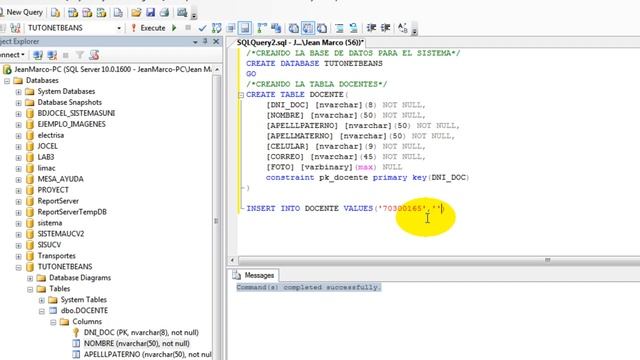Toggle Include Client Statistics
The width and height of the screenshot is (640, 360).
276,28
